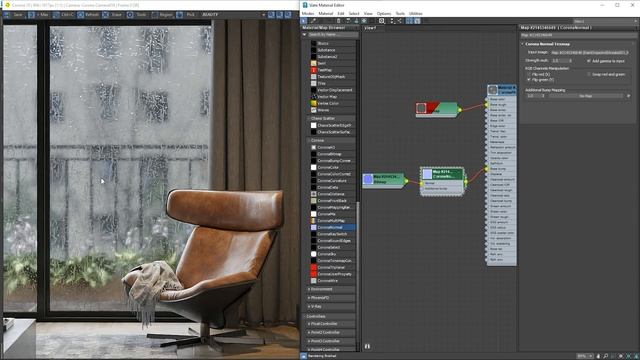Click the >Max button in Corona VFB
This screenshot has height=360, width=640.
tap(39, 15)
